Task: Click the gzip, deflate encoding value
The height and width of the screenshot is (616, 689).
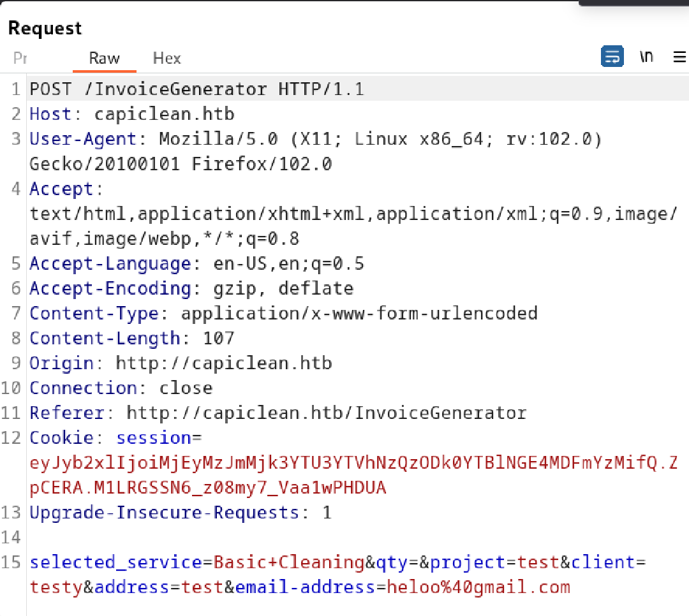Action: (x=283, y=289)
